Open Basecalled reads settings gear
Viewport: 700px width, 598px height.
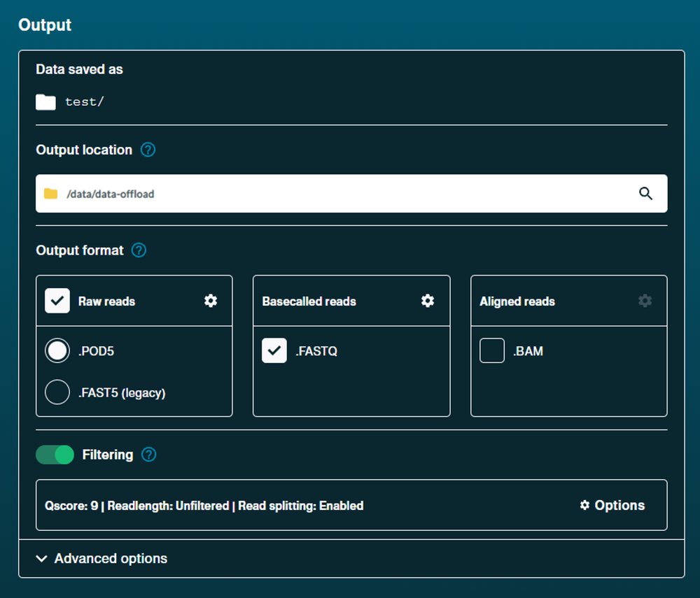pos(428,301)
